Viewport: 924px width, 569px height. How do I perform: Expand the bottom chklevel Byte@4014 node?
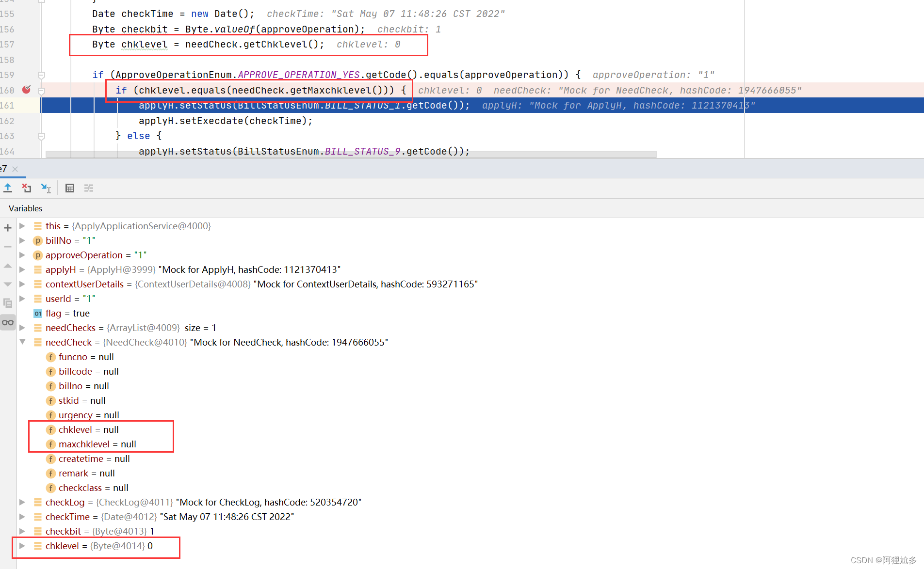(22, 546)
